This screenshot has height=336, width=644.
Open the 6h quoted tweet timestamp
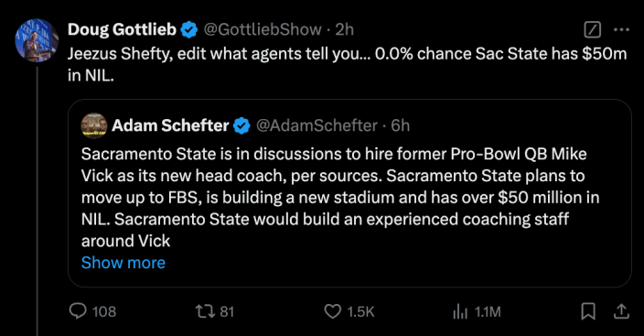(400, 125)
